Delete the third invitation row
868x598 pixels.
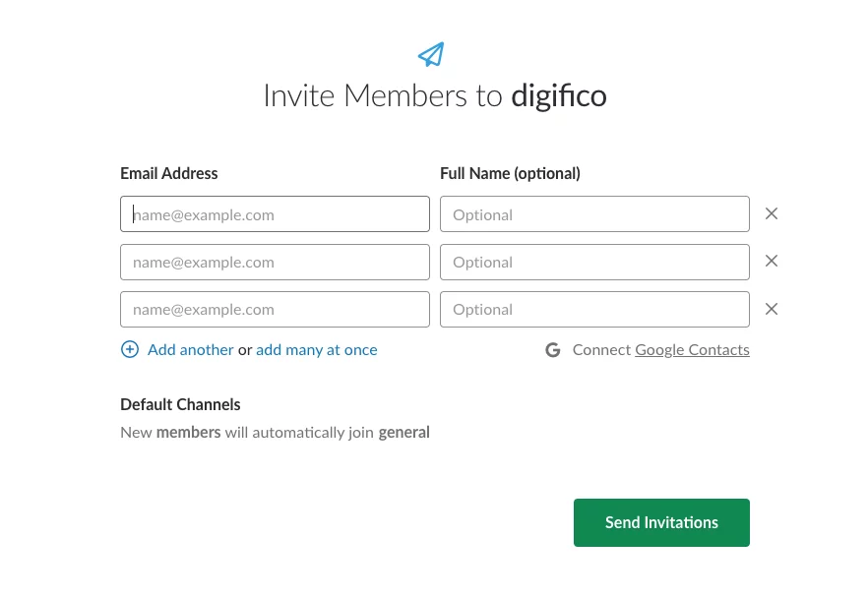[772, 309]
